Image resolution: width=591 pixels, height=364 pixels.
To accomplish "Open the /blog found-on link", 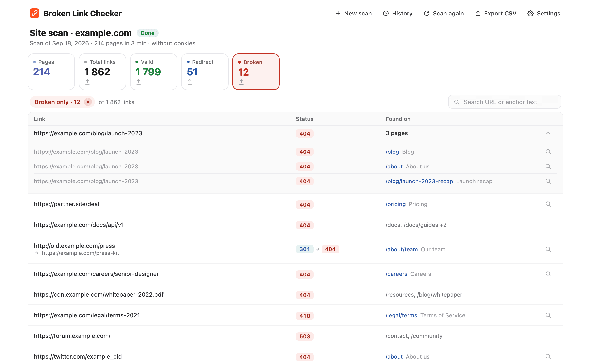I will (x=392, y=152).
